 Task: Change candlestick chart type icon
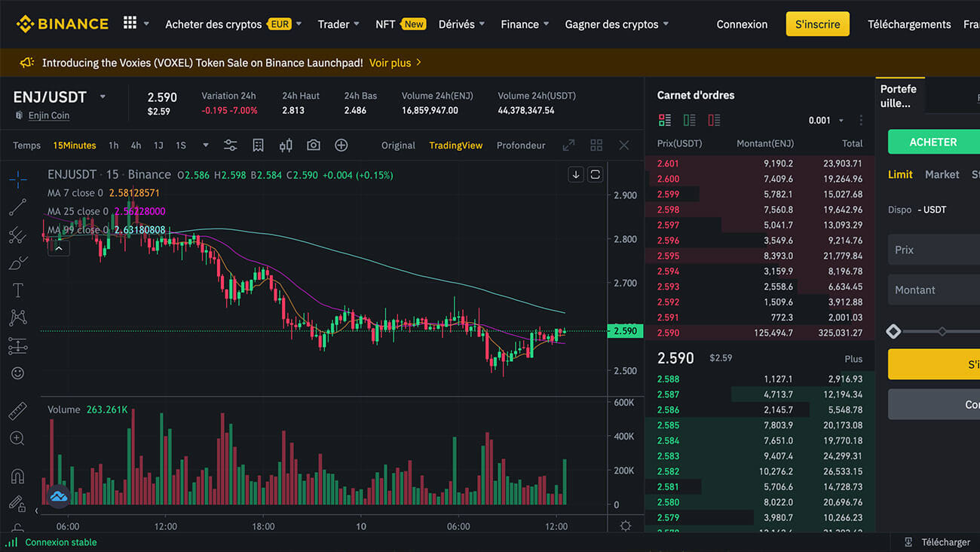point(286,145)
